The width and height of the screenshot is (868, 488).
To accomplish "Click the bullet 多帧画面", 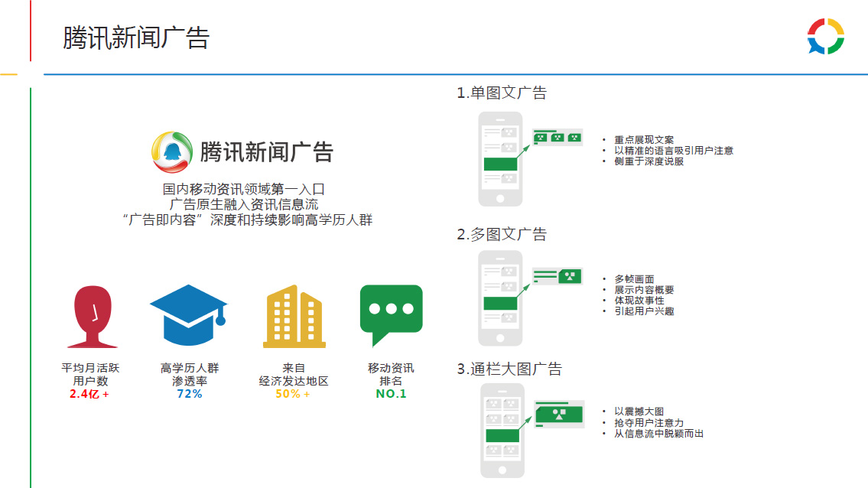I will point(634,278).
